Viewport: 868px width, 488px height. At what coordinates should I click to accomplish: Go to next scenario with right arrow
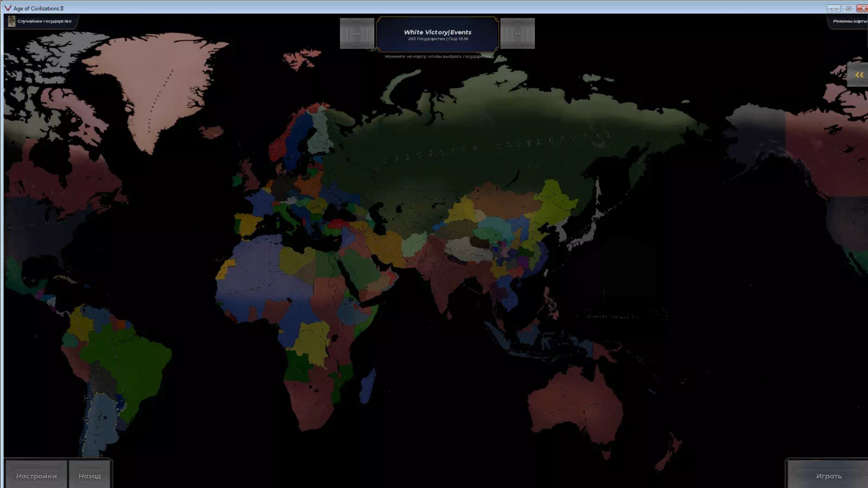(x=517, y=34)
